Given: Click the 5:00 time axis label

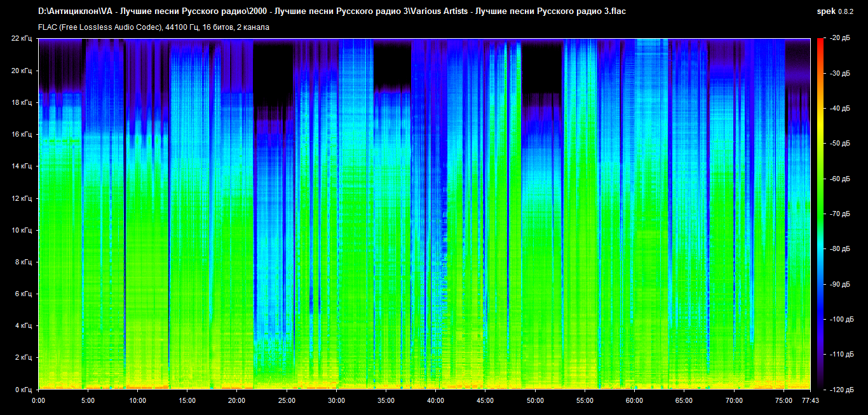Looking at the screenshot, I should 88,400.
